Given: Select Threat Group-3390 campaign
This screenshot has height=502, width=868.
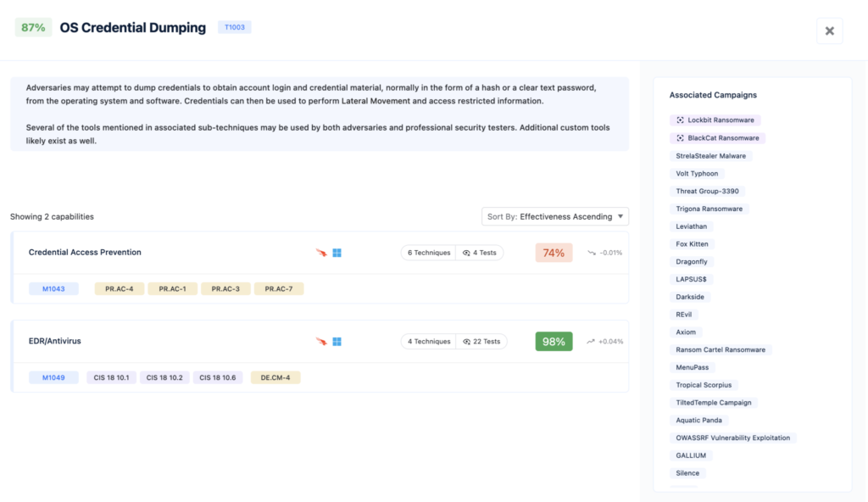Looking at the screenshot, I should tap(707, 191).
